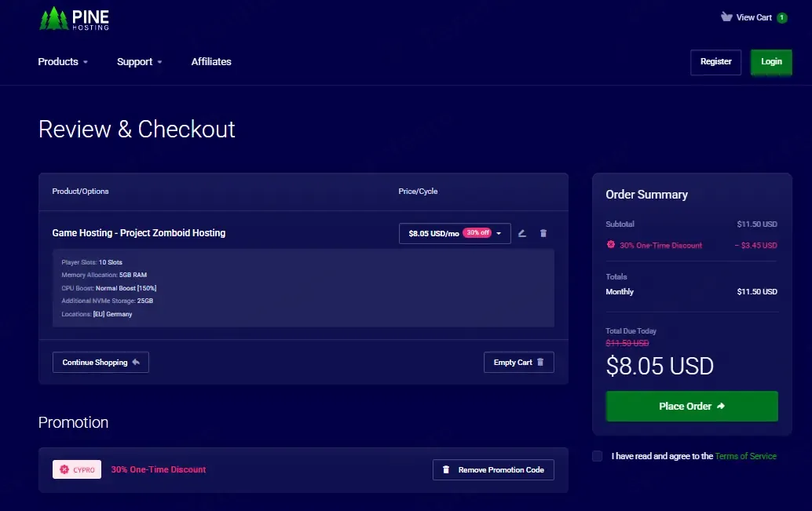Click the struck-through $11.50 USD price
This screenshot has width=812, height=511.
(x=627, y=343)
